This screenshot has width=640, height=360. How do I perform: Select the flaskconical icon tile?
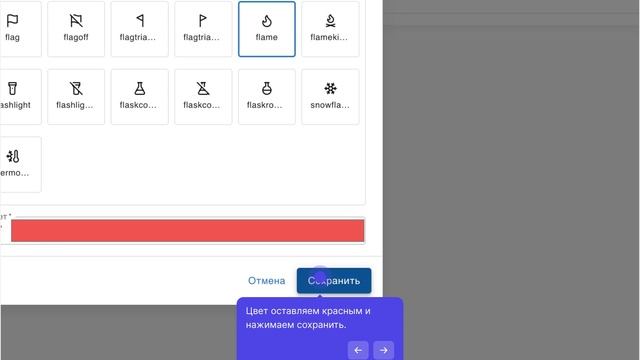tap(140, 97)
